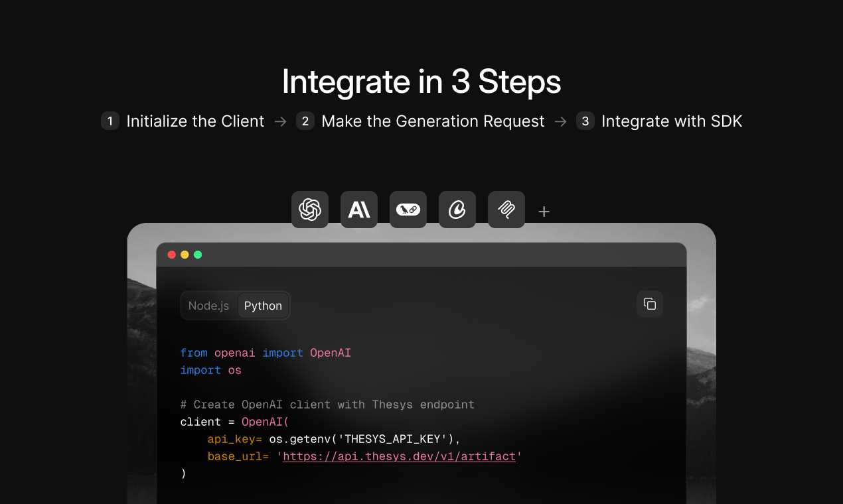Screen dimensions: 843x504
Task: Switch to the Node.js tab
Action: click(x=208, y=305)
